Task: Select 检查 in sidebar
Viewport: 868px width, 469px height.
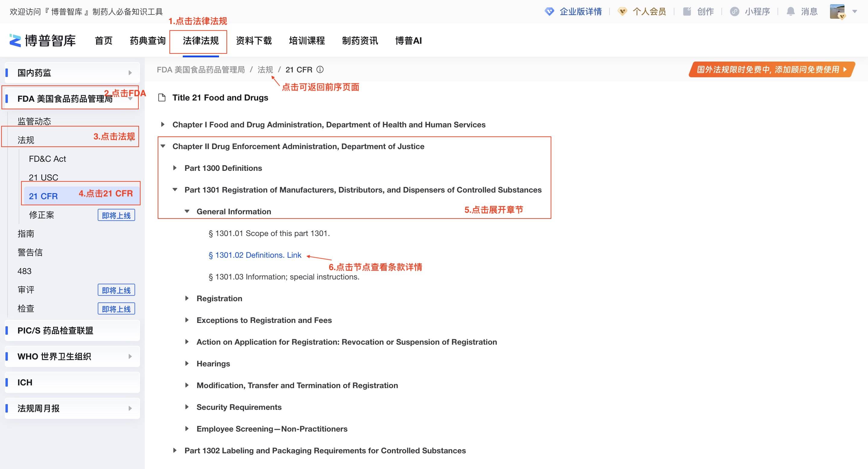Action: pyautogui.click(x=26, y=308)
